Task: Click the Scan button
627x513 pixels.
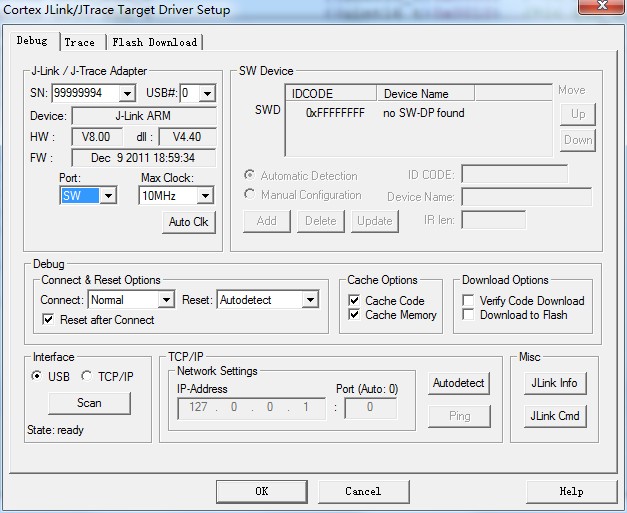Action: tap(89, 403)
